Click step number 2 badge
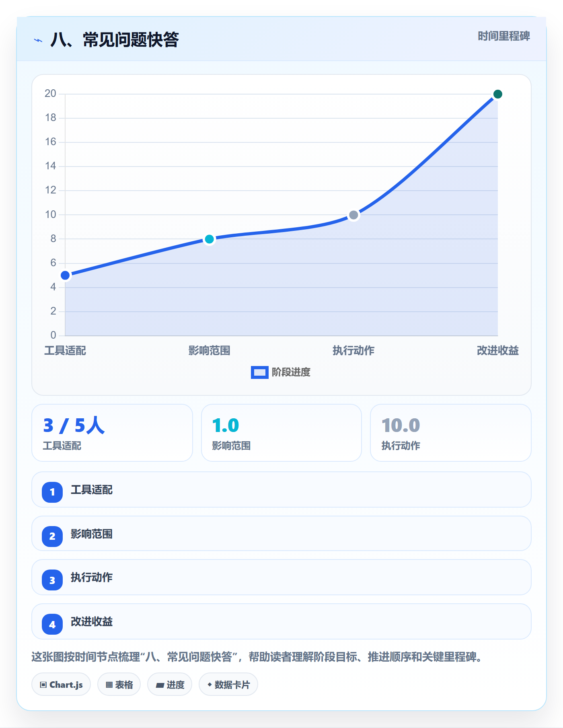563x728 pixels. coord(52,536)
